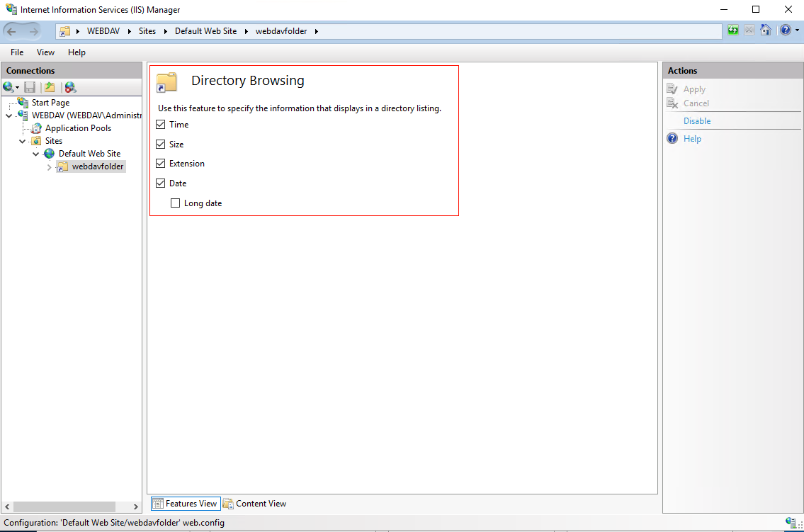Viewport: 804px width, 532px height.
Task: Click the Forward navigation arrow
Action: (x=33, y=31)
